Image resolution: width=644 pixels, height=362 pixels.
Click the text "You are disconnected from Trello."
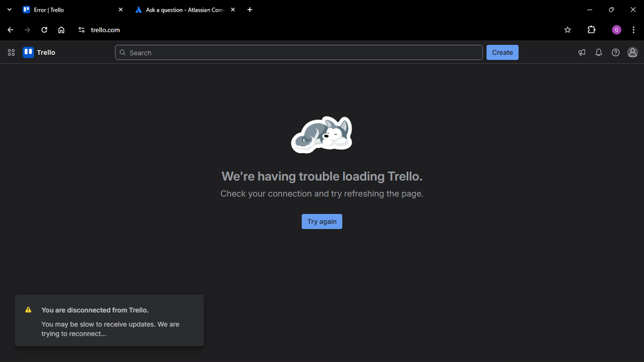tap(95, 310)
